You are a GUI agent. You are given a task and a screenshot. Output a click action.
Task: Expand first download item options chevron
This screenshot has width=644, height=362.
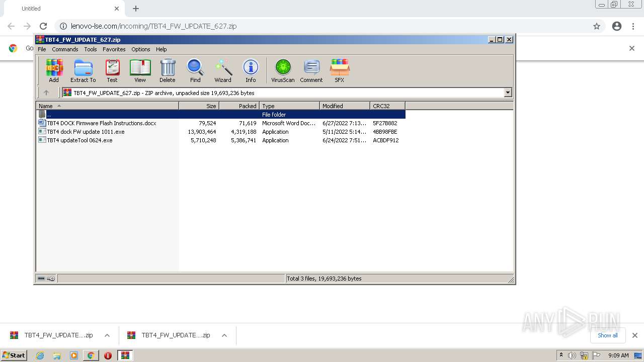[107, 335]
